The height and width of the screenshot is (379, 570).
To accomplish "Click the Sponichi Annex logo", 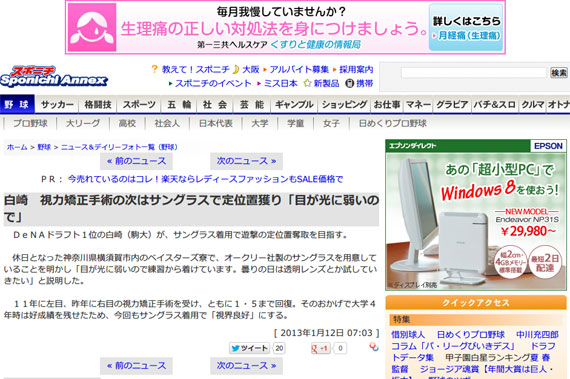I will 54,77.
